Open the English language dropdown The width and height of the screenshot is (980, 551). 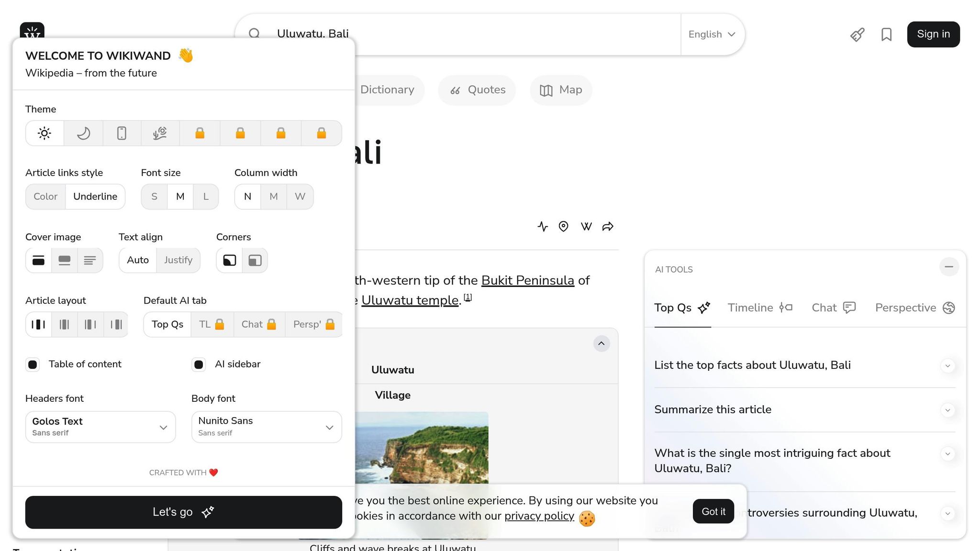pos(712,34)
